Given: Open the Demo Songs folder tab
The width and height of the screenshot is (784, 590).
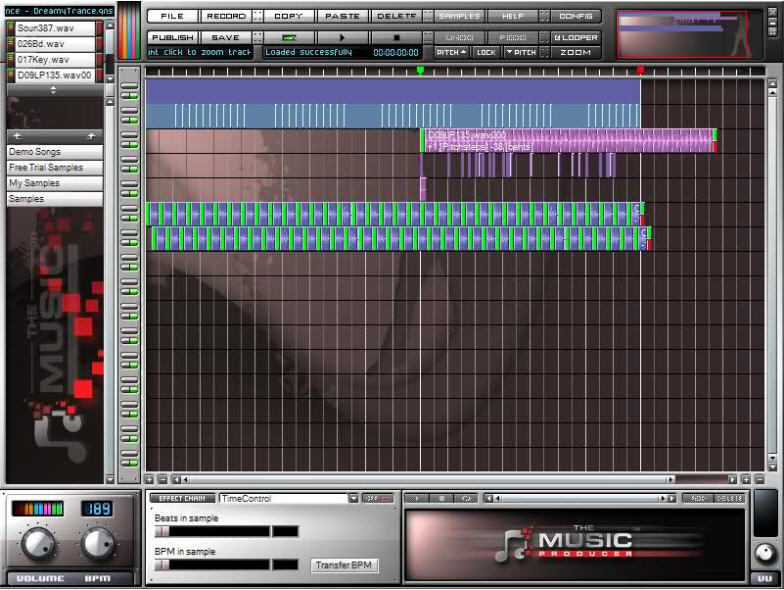Looking at the screenshot, I should (x=54, y=152).
